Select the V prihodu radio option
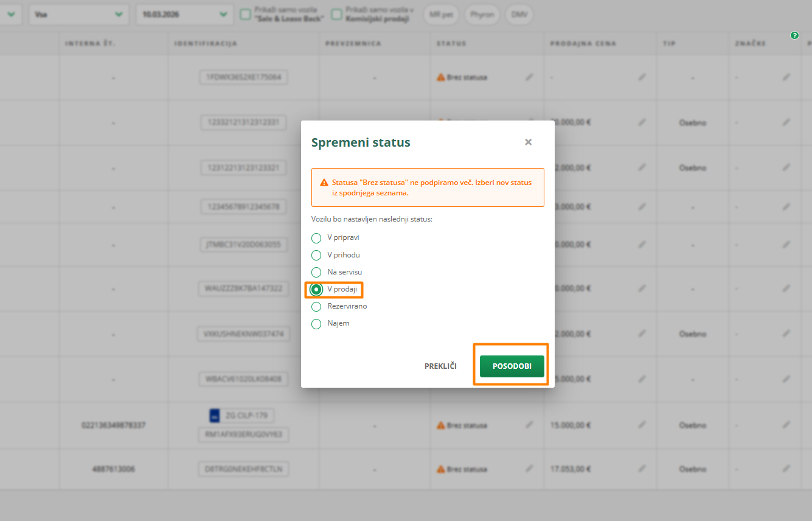Image resolution: width=812 pixels, height=521 pixels. [316, 255]
